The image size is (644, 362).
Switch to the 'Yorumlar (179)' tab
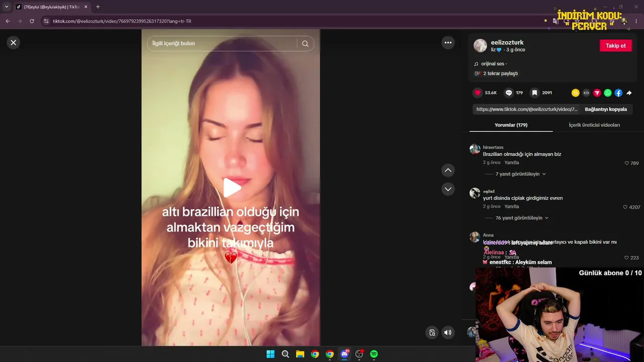tap(511, 125)
